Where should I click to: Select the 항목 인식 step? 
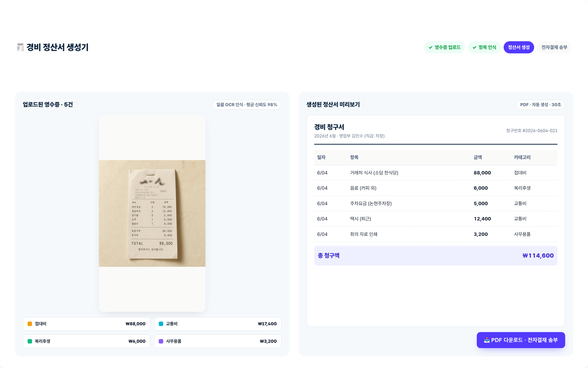[484, 47]
